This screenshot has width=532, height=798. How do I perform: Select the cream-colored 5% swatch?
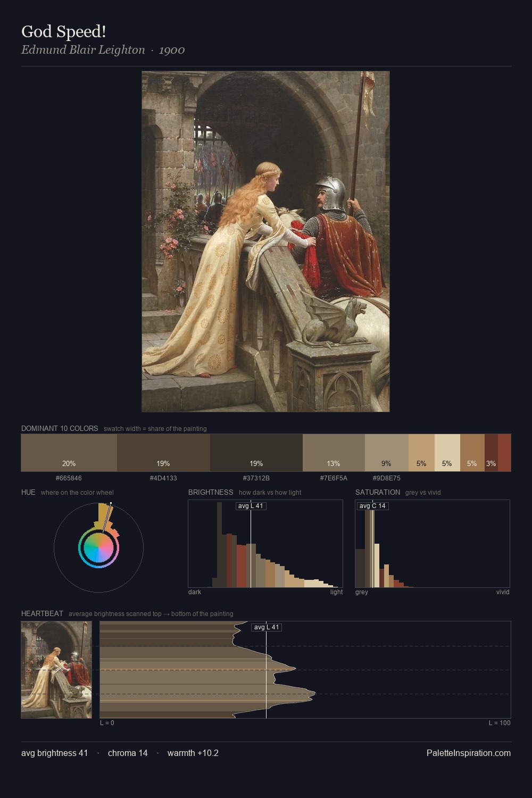click(x=447, y=453)
